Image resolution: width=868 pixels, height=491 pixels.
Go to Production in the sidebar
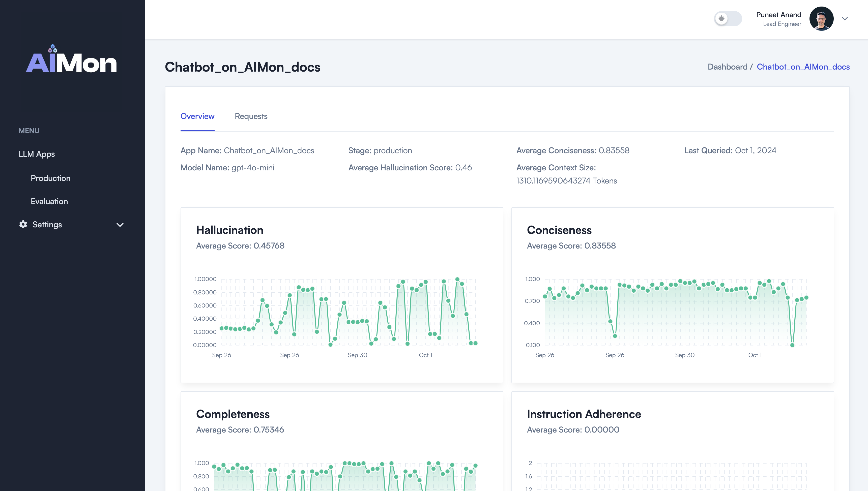[x=51, y=178]
